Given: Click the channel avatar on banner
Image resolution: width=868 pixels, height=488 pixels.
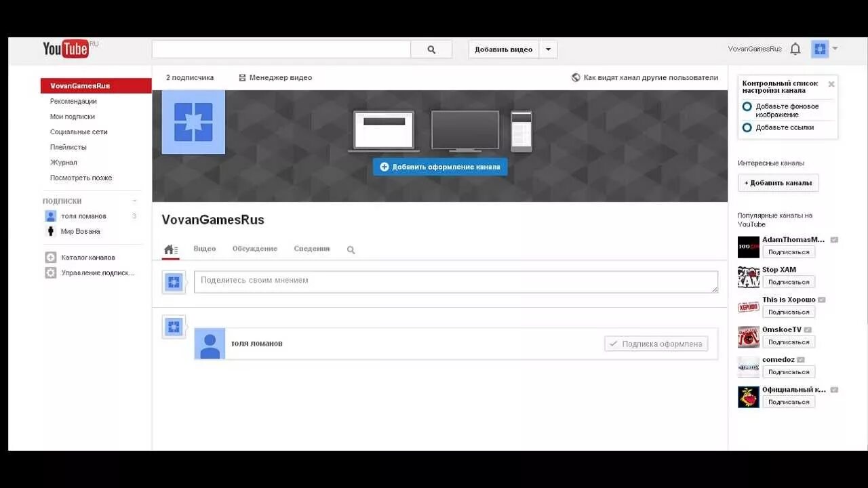Looking at the screenshot, I should 193,122.
